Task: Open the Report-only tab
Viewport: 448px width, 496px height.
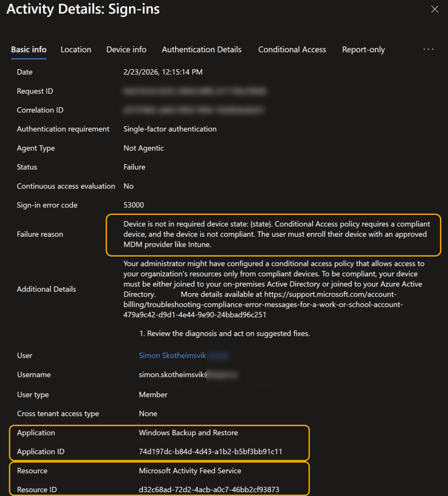Action: pyautogui.click(x=363, y=49)
